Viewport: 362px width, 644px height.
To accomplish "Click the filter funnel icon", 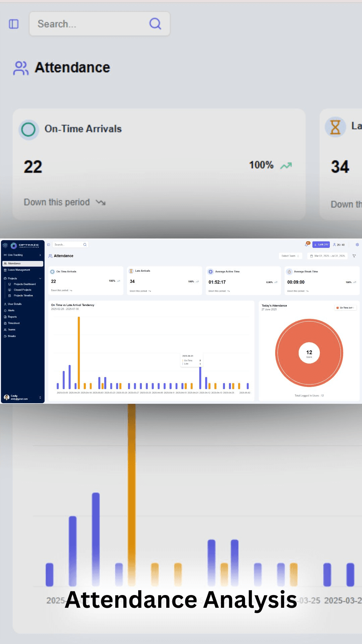I will (x=354, y=256).
